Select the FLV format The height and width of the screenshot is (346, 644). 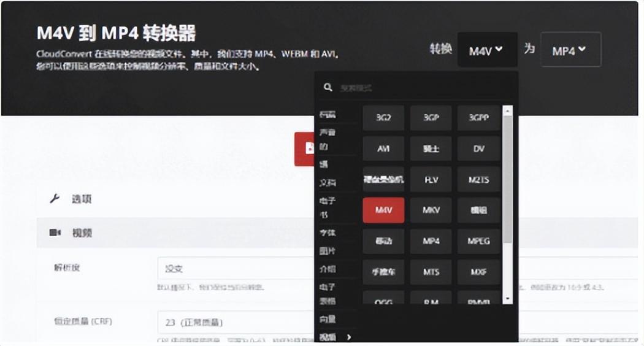coord(431,179)
